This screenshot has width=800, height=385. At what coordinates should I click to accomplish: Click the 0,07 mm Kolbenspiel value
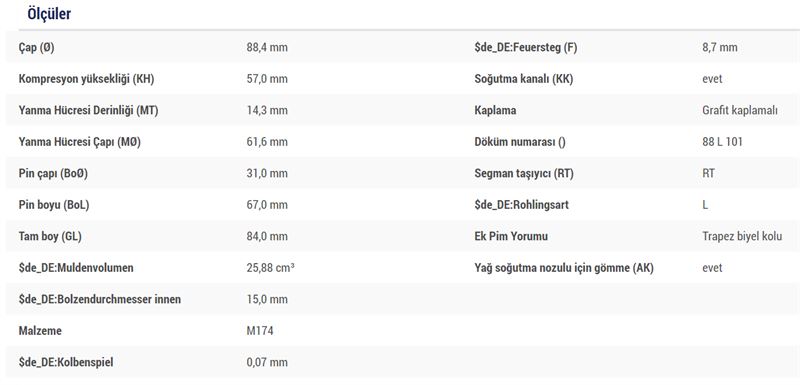pyautogui.click(x=267, y=363)
